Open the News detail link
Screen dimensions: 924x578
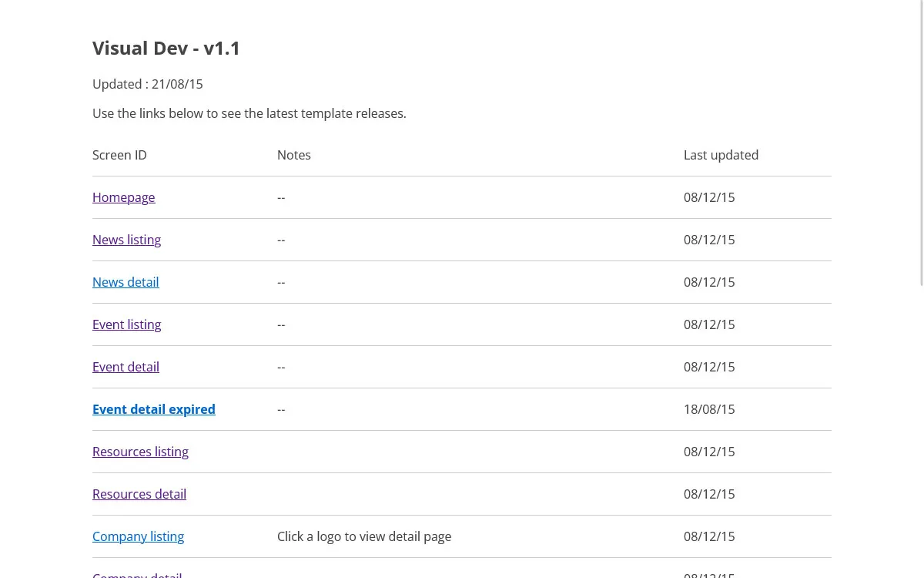[x=126, y=282]
